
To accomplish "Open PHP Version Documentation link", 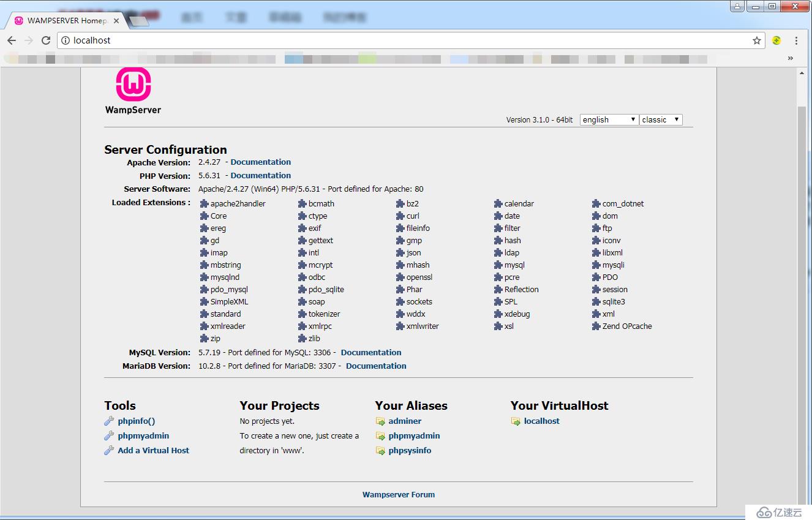I will (261, 176).
